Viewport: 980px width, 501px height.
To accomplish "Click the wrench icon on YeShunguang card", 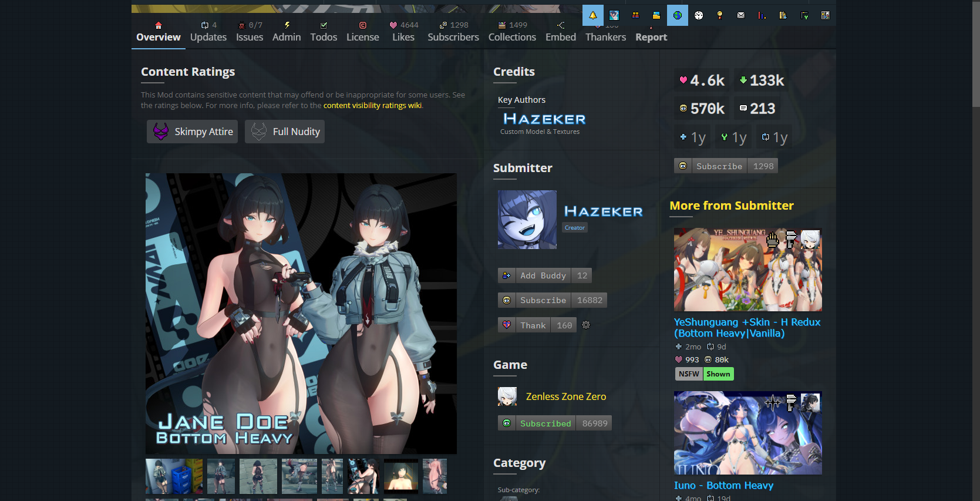I will [x=791, y=239].
